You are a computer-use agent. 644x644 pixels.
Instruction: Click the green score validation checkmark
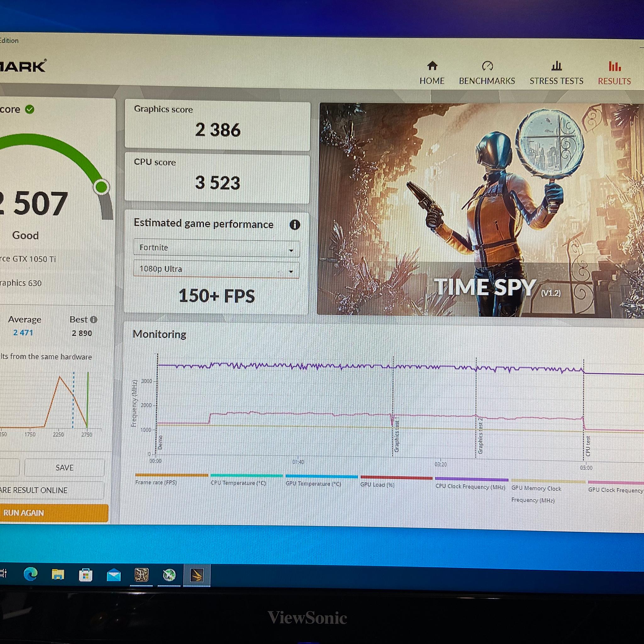point(30,109)
